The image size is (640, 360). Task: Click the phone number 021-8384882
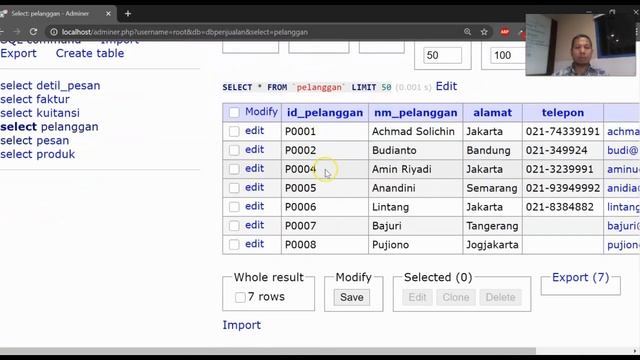pos(560,207)
